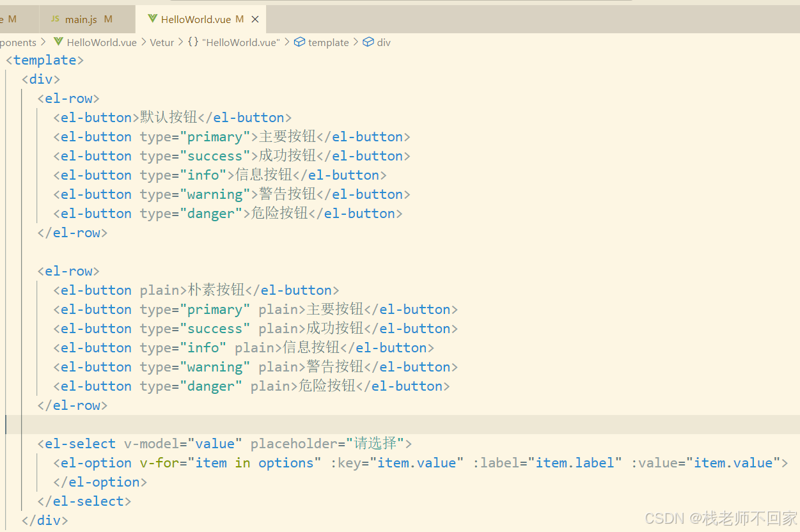
Task: Expand the chevron after the components breadcrumb
Action: pyautogui.click(x=42, y=42)
